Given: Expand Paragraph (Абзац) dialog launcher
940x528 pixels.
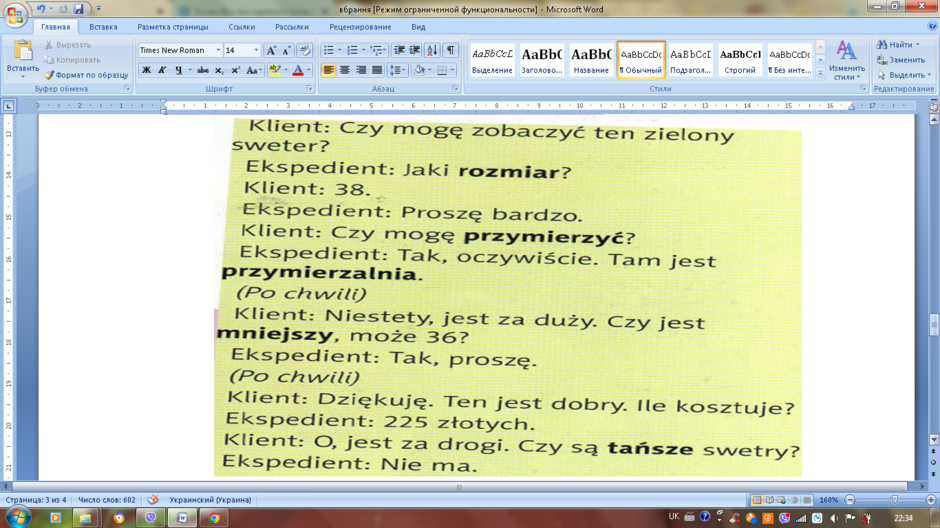Looking at the screenshot, I should (x=455, y=89).
